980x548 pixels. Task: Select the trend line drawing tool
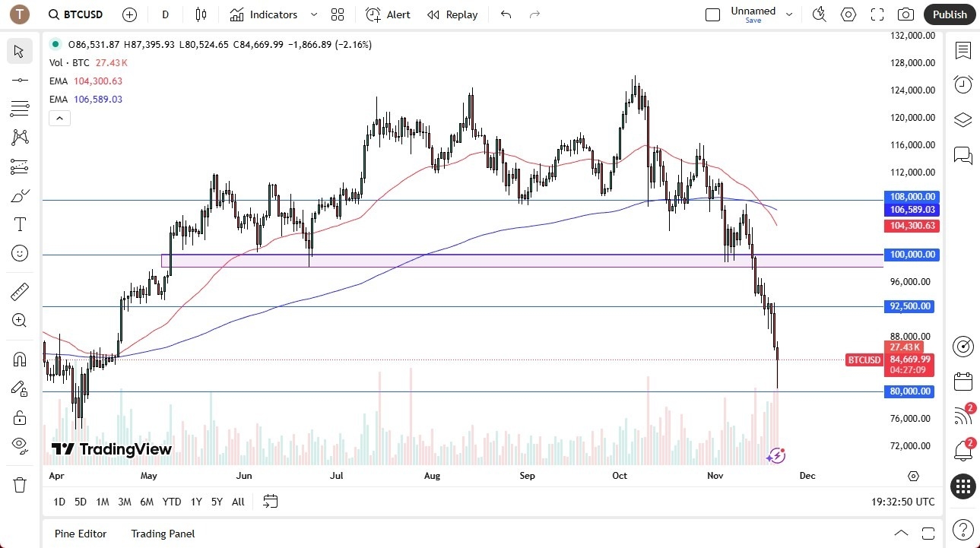click(x=20, y=80)
